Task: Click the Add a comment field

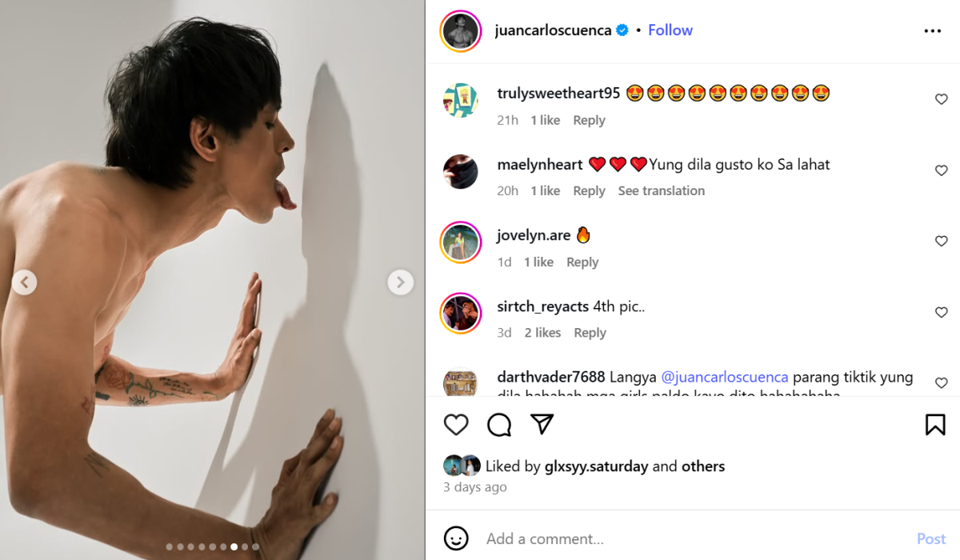Action: 688,538
